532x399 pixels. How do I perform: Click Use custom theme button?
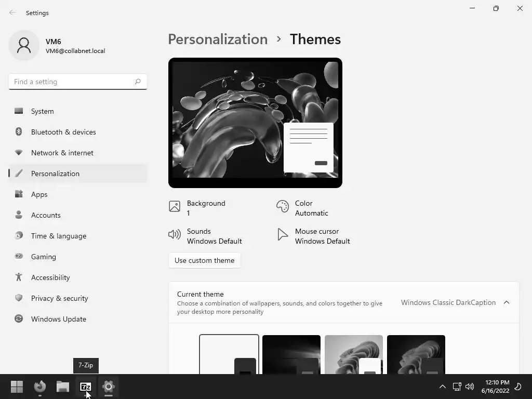tap(204, 260)
